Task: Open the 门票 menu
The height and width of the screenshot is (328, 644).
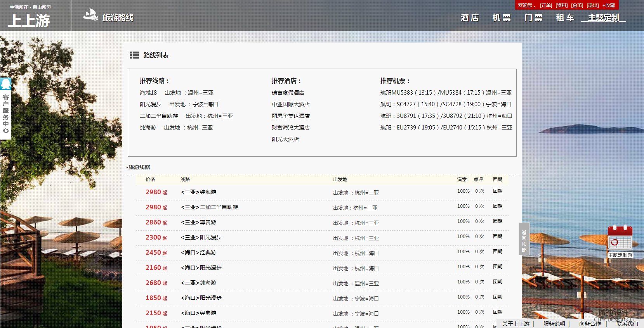Action: coord(533,17)
